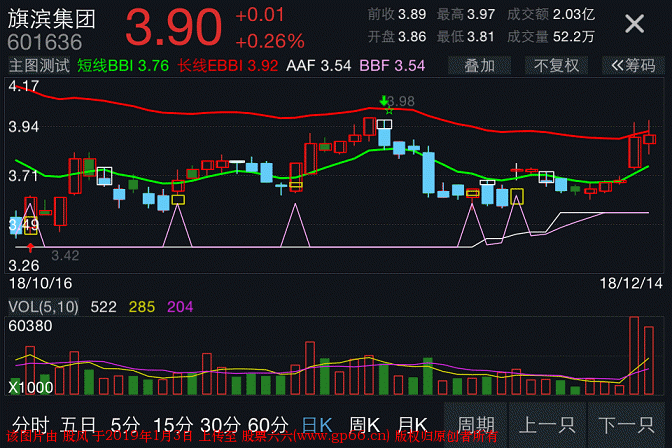
Task: Switch to the 月K monthly tab
Action: [412, 425]
